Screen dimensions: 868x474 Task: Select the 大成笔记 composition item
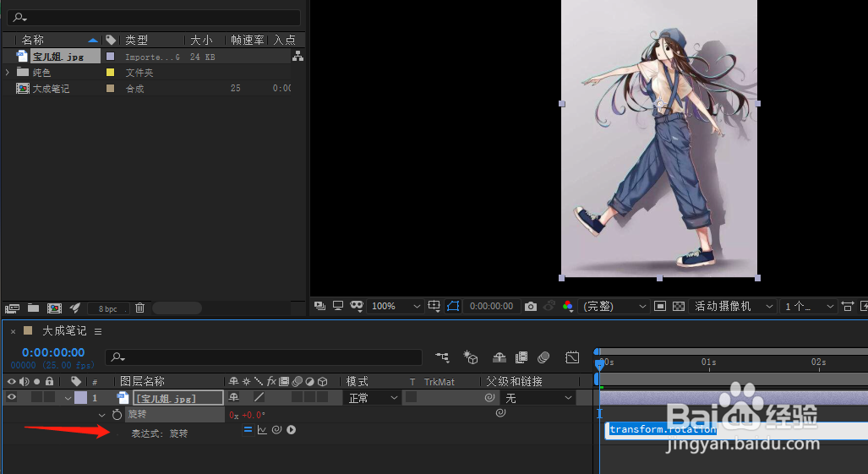(x=51, y=89)
